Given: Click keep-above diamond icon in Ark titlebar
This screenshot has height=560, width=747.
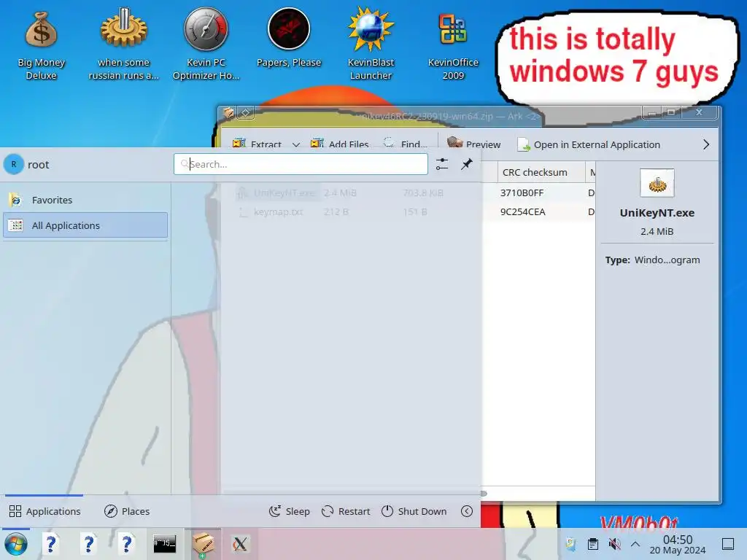Looking at the screenshot, I should coord(245,113).
